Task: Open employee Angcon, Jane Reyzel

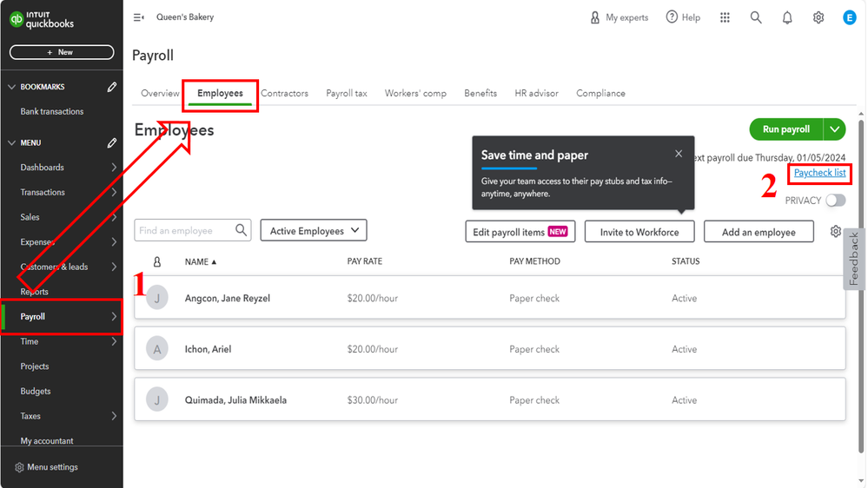Action: pyautogui.click(x=227, y=298)
